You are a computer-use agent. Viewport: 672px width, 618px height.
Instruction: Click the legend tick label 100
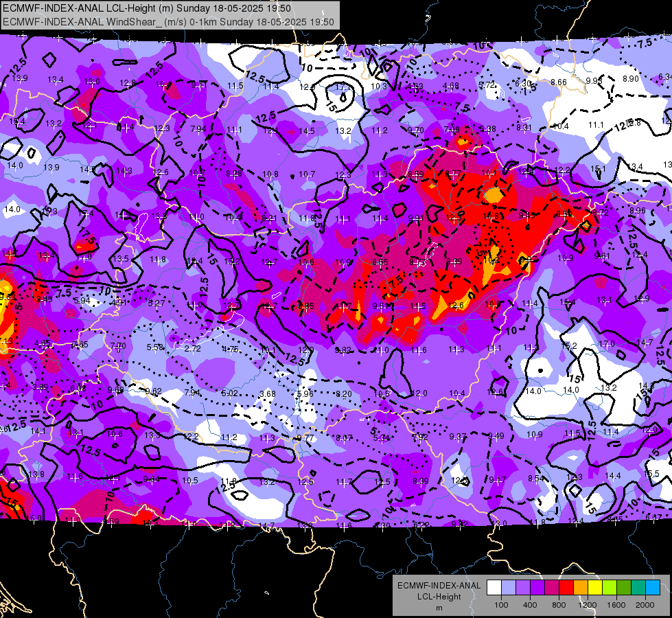pos(501,605)
